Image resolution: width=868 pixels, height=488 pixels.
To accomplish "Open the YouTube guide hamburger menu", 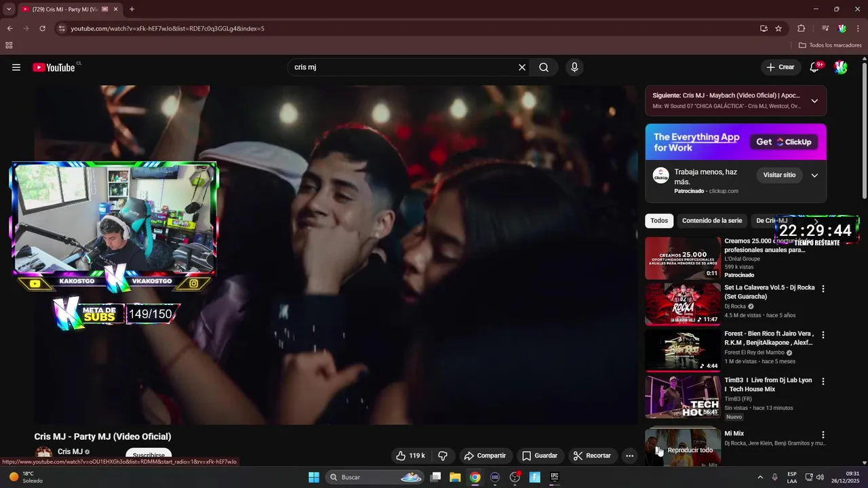I will click(16, 67).
